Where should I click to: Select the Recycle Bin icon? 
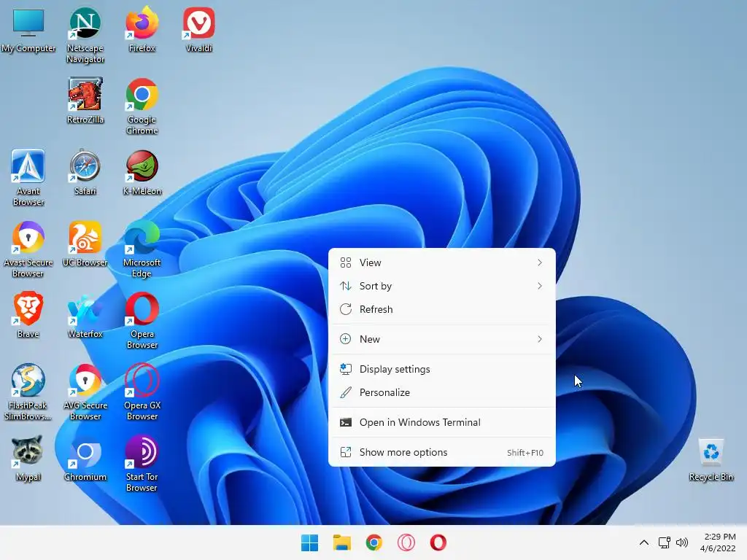coord(711,460)
